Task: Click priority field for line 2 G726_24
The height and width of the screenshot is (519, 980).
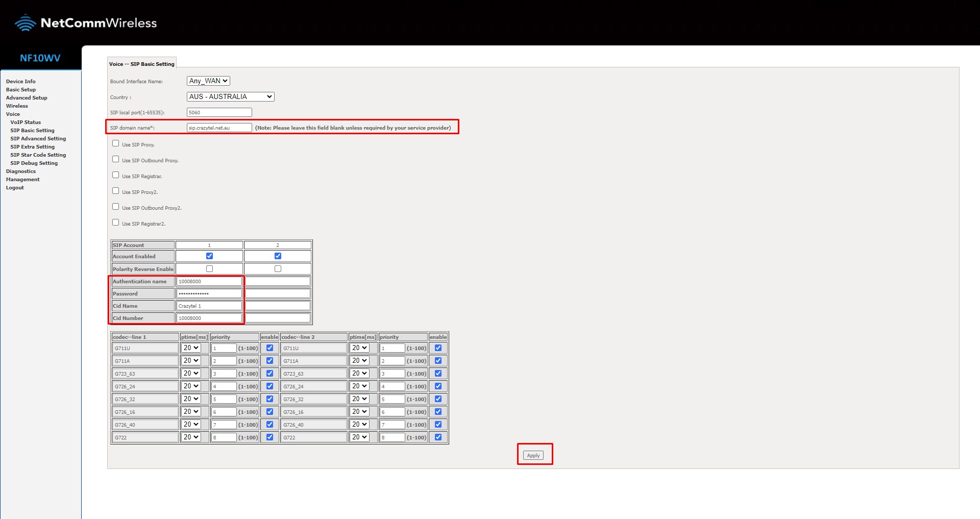Action: 392,386
